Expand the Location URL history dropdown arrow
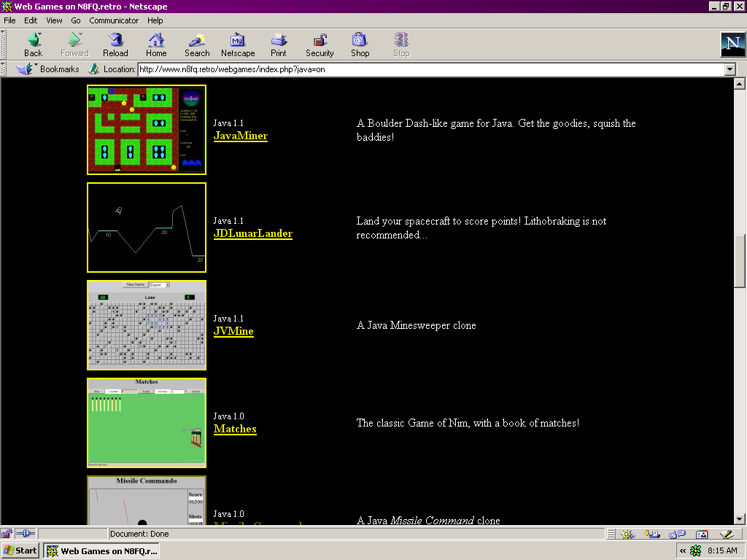Viewport: 747px width, 560px height. [729, 69]
